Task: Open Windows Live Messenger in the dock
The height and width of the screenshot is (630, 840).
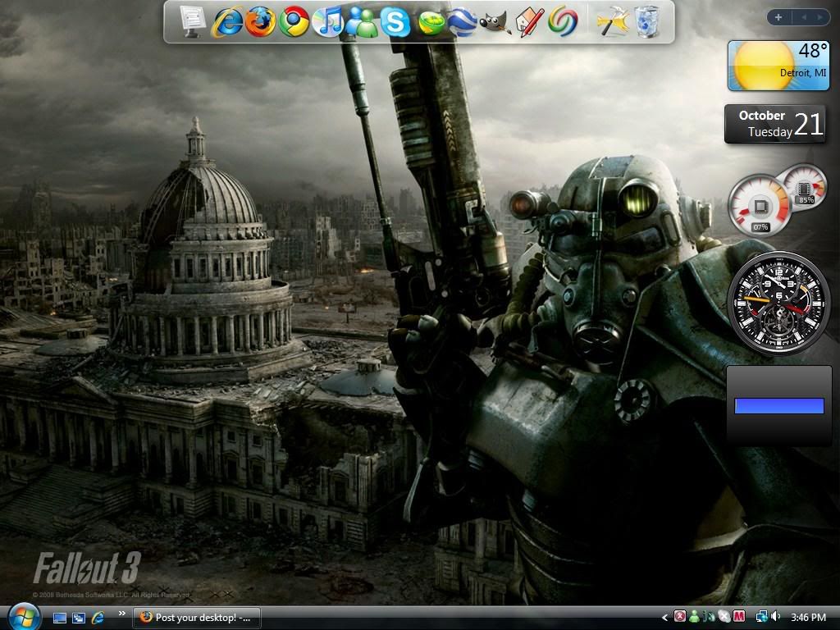Action: [x=362, y=22]
